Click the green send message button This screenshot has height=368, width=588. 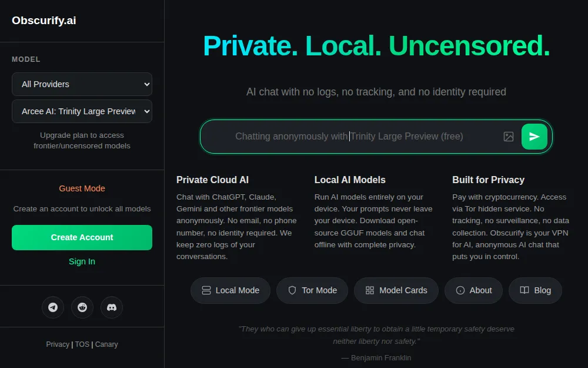pyautogui.click(x=534, y=137)
